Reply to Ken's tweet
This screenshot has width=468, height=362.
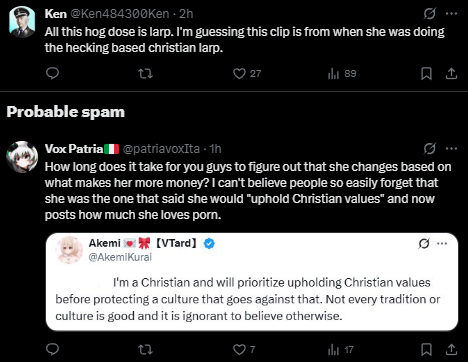52,73
